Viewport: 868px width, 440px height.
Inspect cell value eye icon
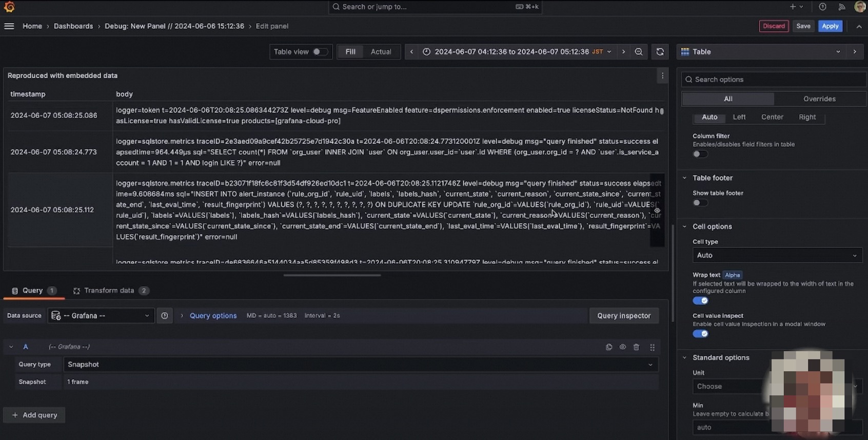[x=657, y=211]
